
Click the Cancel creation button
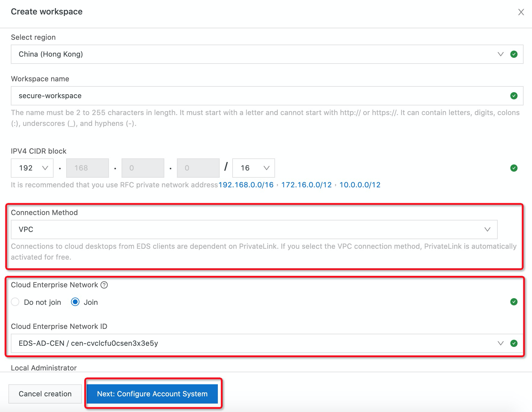coord(45,394)
